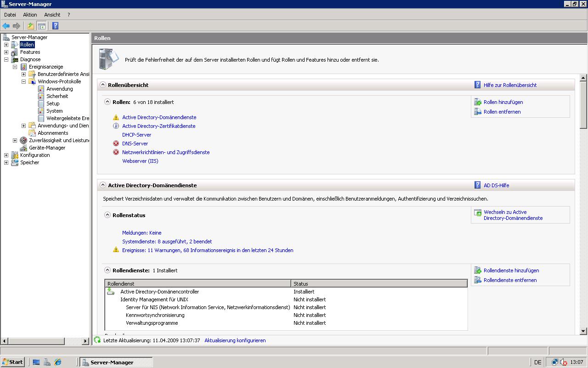Click the icon beside Rollendienste entfernen
Viewport: 588px width, 368px height.
[x=478, y=280]
